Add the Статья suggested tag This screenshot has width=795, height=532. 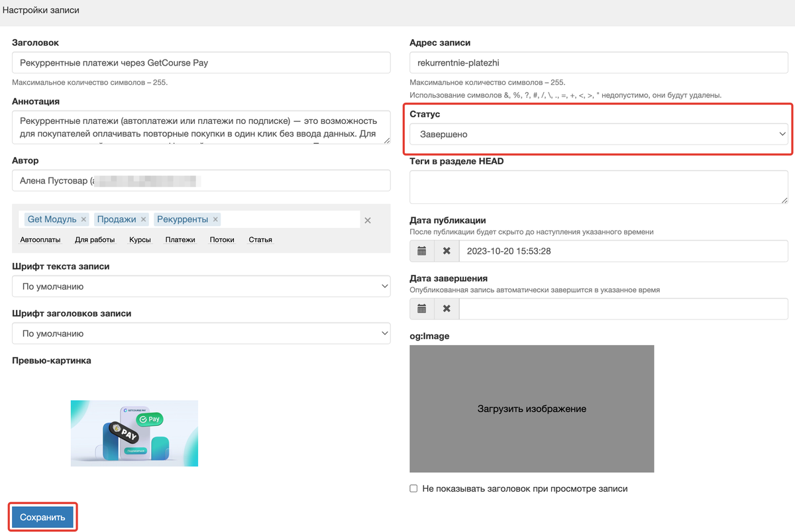pyautogui.click(x=260, y=240)
